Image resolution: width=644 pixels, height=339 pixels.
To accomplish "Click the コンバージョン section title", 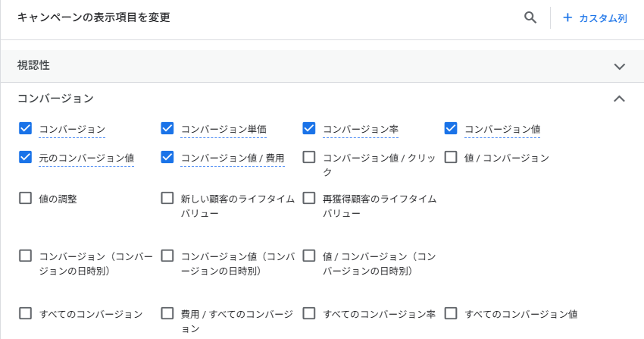I will point(55,99).
